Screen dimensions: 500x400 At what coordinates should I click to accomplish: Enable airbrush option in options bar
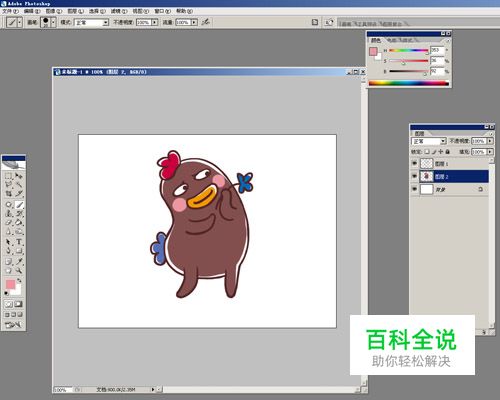[206, 22]
